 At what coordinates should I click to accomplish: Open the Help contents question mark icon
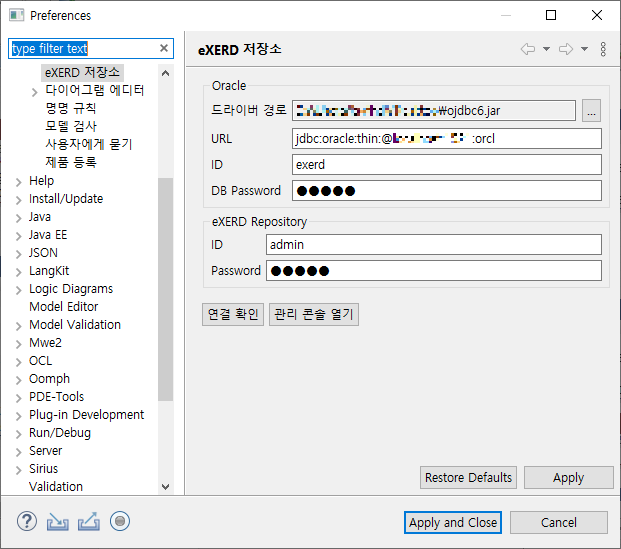click(x=27, y=521)
